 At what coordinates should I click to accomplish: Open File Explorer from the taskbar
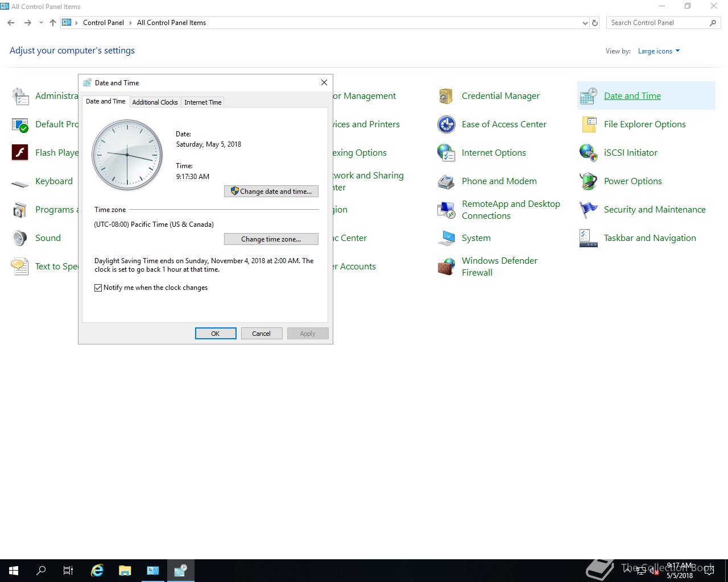click(x=125, y=571)
